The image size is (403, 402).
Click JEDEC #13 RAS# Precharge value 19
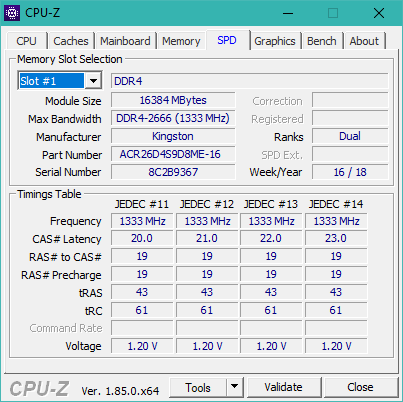coord(271,274)
